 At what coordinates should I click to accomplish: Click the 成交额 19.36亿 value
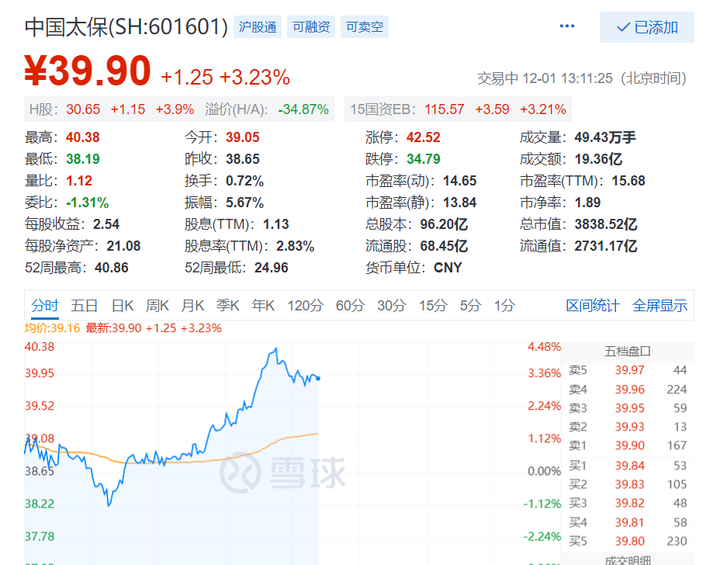(x=598, y=159)
